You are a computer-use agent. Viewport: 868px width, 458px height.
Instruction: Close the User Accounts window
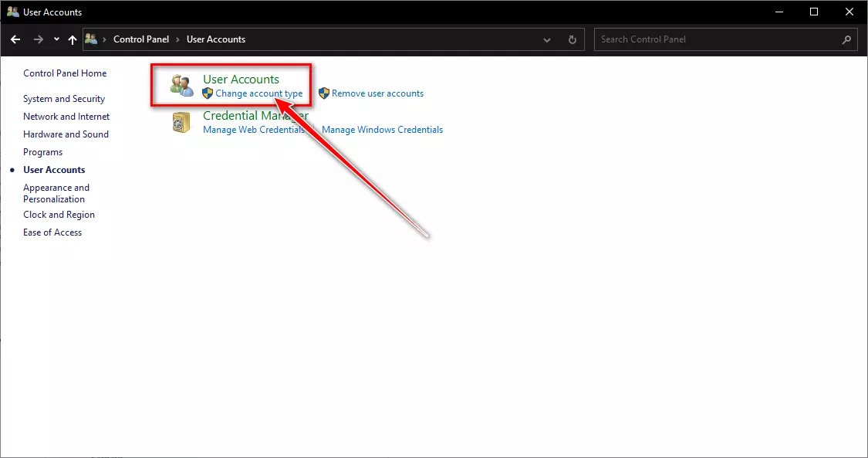849,12
